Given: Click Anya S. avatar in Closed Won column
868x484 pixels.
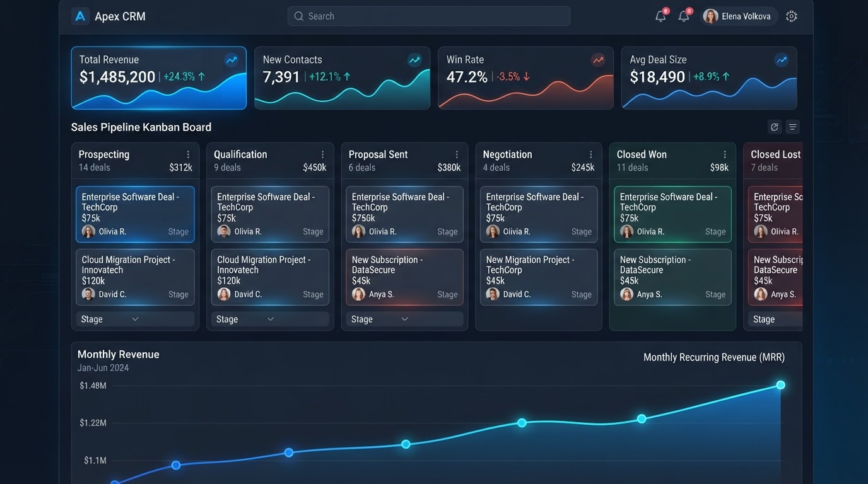Looking at the screenshot, I should tap(626, 294).
